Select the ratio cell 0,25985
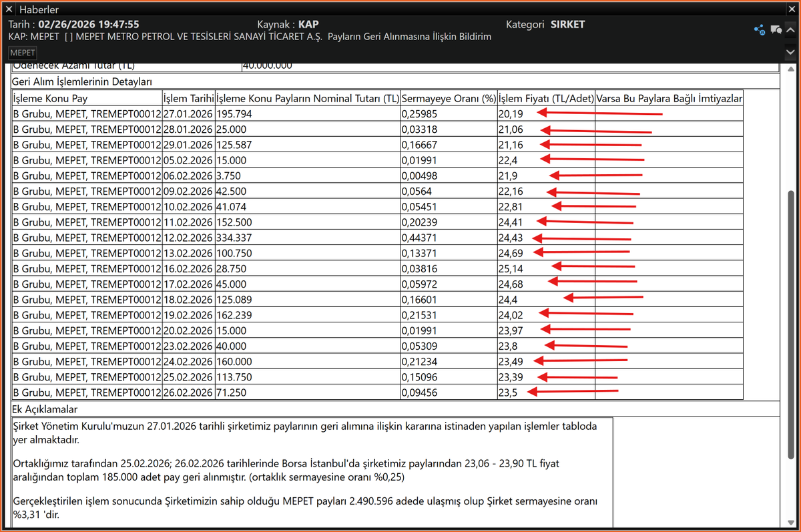Viewport: 801px width, 532px height. (449, 114)
